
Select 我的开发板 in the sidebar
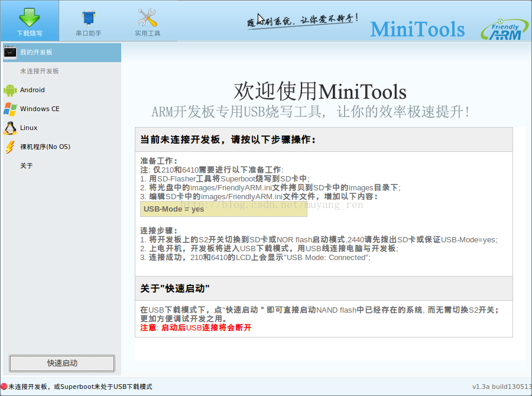pos(62,52)
